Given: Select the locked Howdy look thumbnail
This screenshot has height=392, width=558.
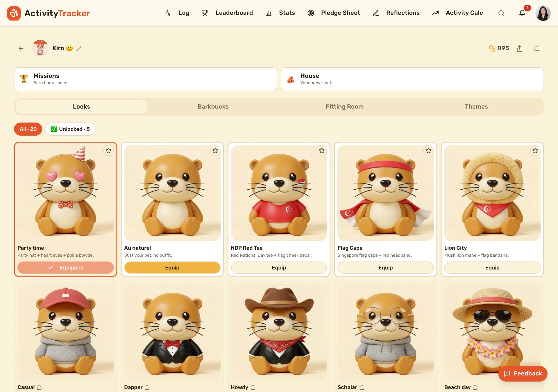Looking at the screenshot, I should coord(279,332).
